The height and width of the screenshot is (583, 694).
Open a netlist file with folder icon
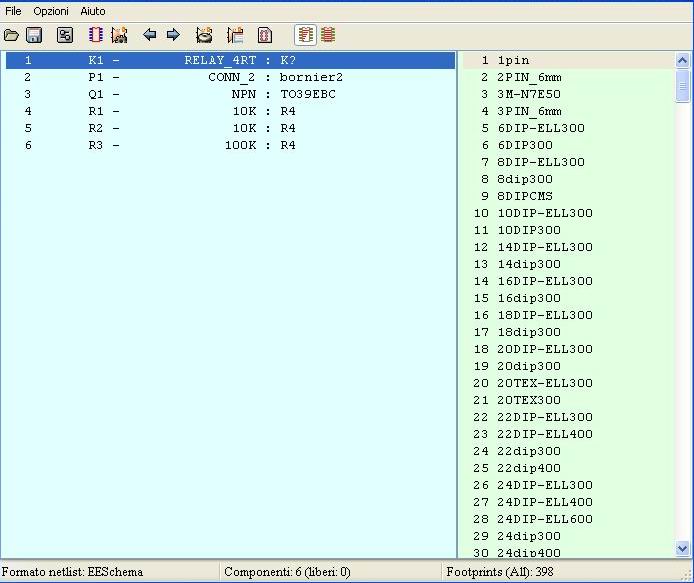coord(12,35)
